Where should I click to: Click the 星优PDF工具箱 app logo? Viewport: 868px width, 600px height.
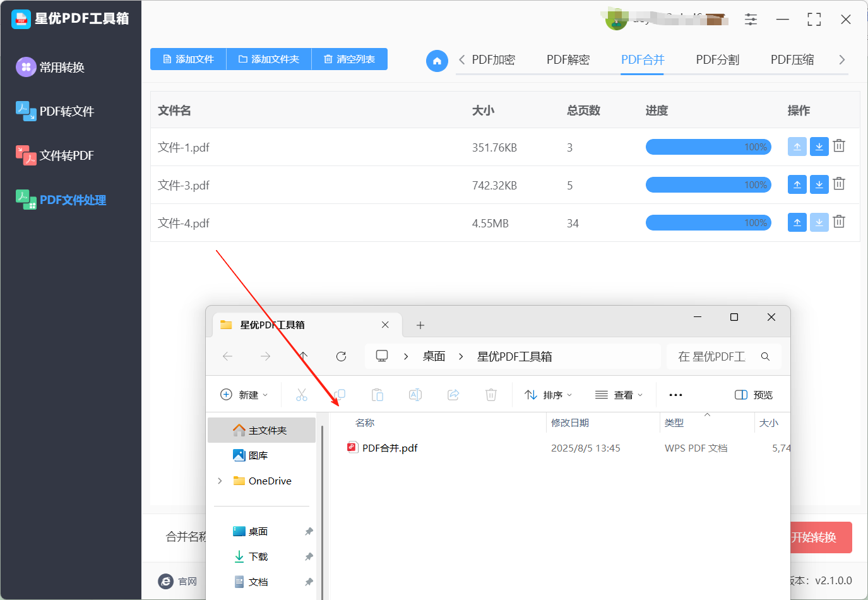click(x=21, y=19)
